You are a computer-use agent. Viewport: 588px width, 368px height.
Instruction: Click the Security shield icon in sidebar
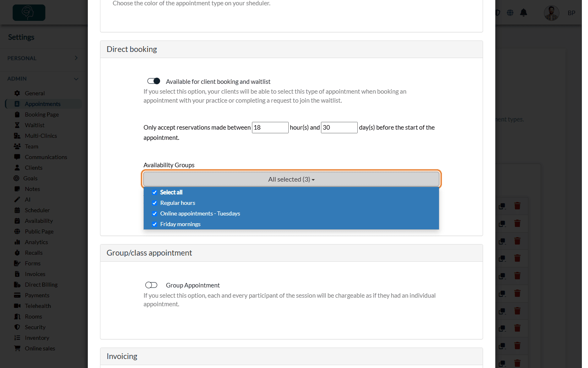[x=17, y=327]
